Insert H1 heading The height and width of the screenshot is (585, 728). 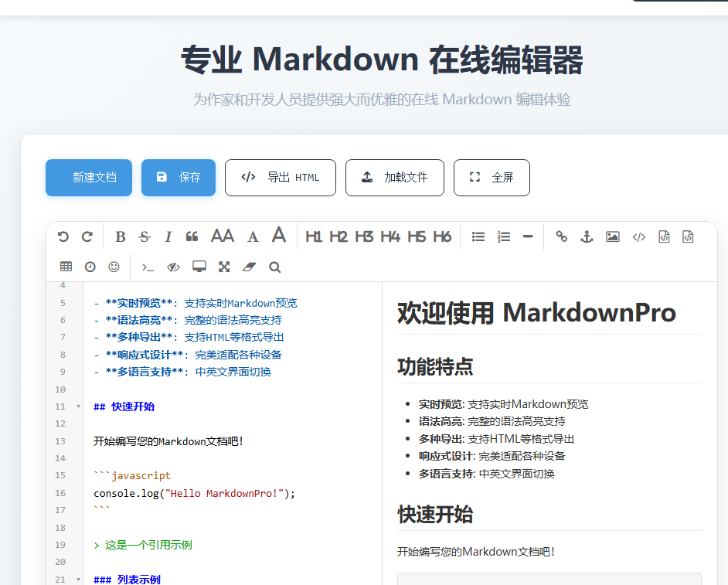click(314, 236)
